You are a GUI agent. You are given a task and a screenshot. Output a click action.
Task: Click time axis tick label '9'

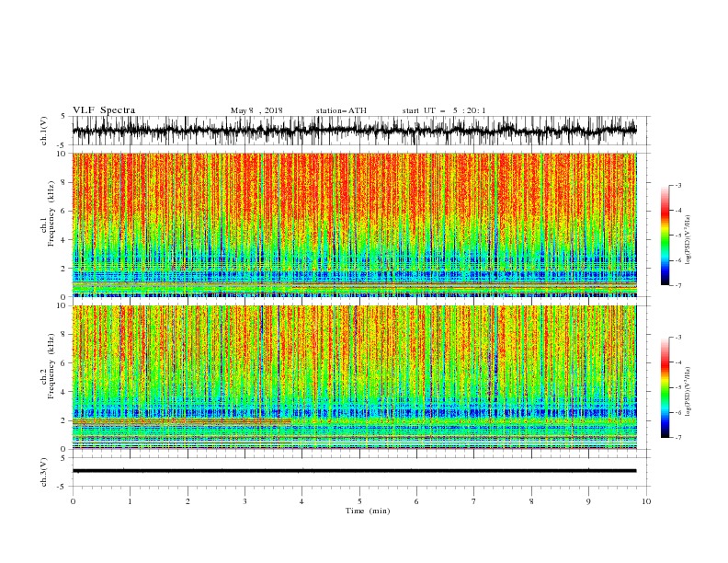coord(588,501)
